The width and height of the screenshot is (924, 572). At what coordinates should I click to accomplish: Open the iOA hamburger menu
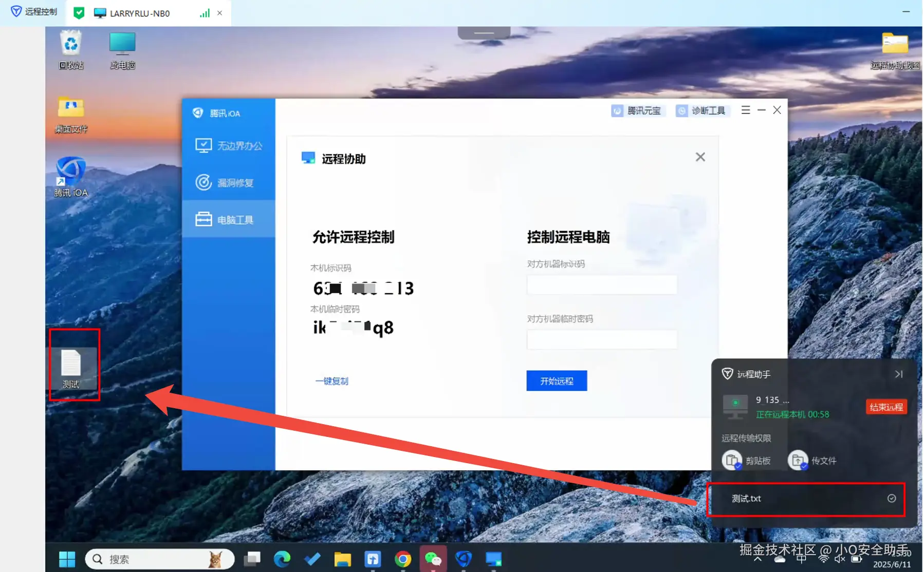pyautogui.click(x=746, y=110)
